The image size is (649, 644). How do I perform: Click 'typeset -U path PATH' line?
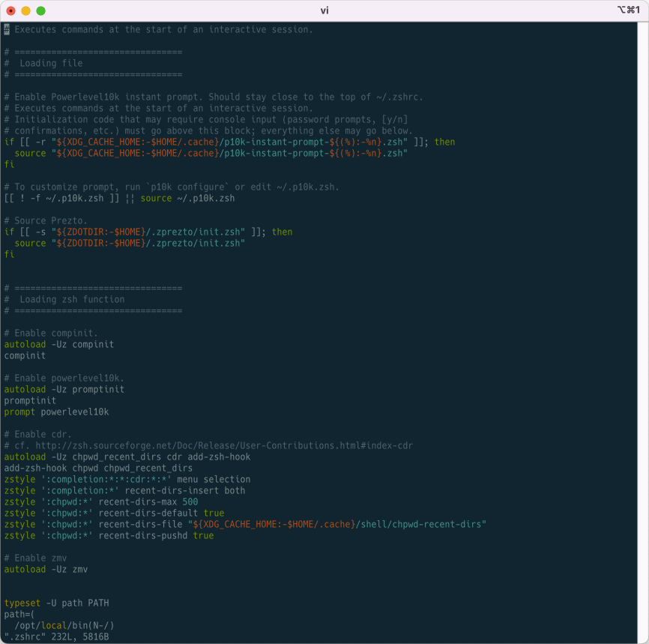56,603
